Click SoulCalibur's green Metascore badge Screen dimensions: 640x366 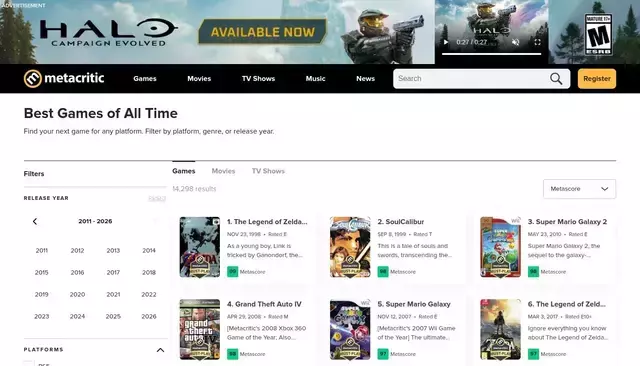[383, 272]
